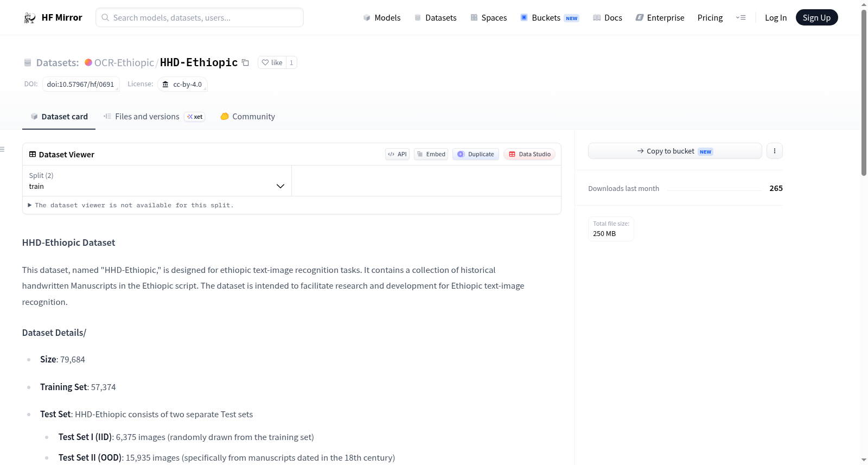The image size is (868, 465).
Task: Click the Test Set I (IID) item
Action: tap(186, 437)
